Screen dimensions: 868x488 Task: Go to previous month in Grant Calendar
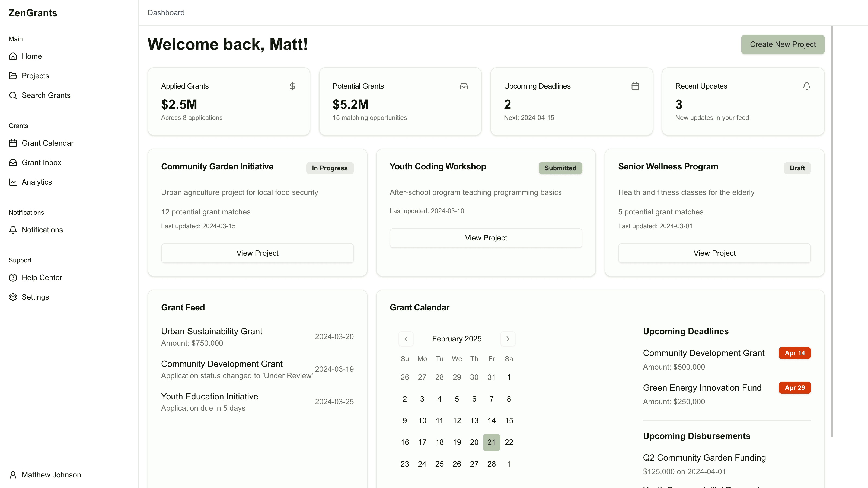click(406, 339)
